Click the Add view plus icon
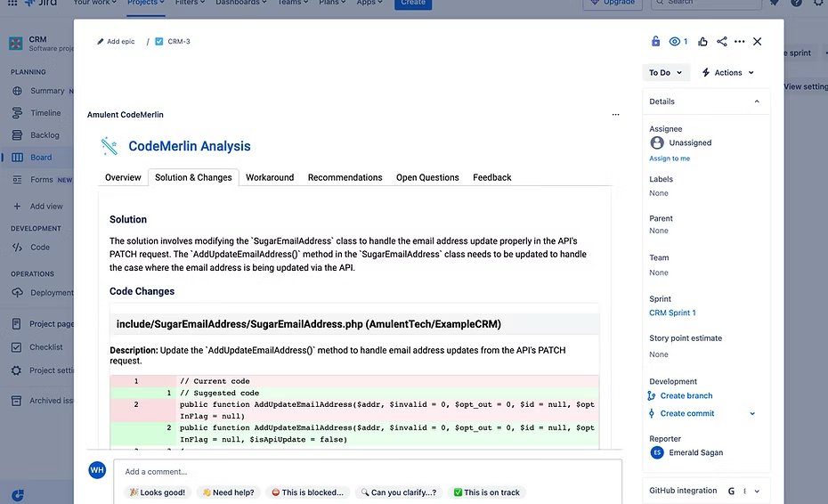Image resolution: width=828 pixels, height=504 pixels. [x=17, y=206]
